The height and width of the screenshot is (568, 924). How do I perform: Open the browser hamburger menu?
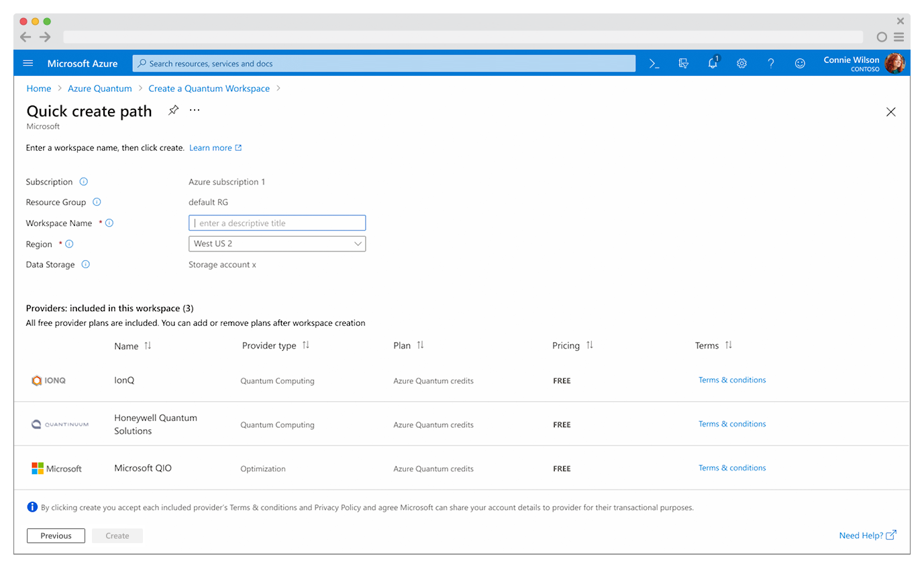899,37
